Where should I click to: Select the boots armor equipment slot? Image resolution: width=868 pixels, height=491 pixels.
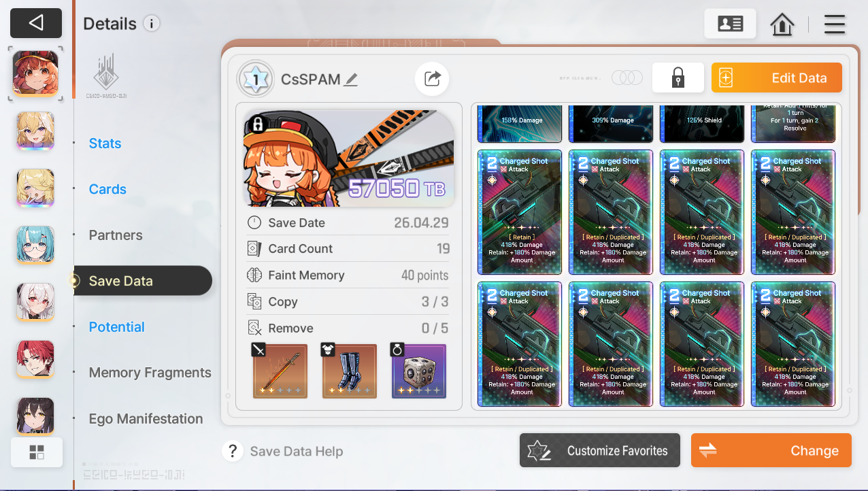coord(349,371)
